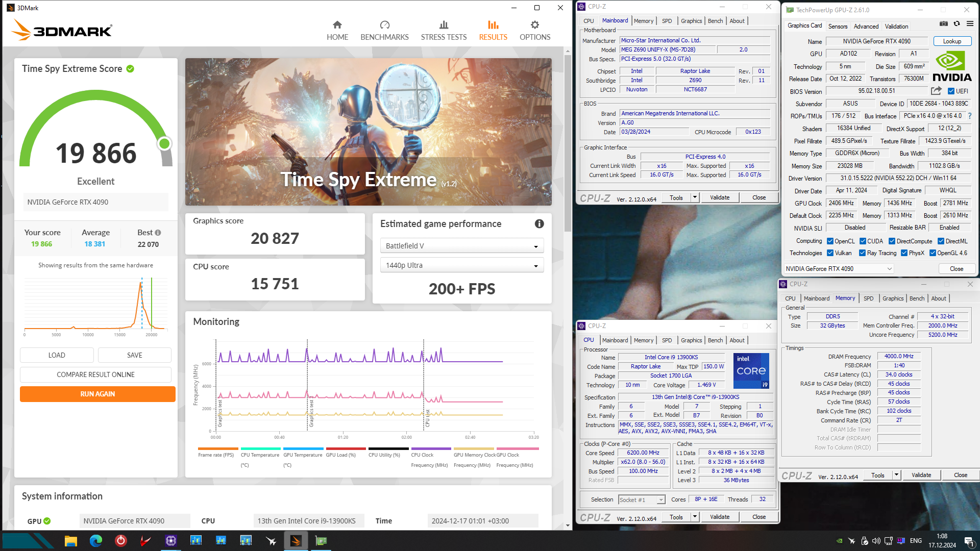The image size is (980, 551).
Task: Toggle the OpenGL 4.6 checkbox
Action: pos(933,253)
